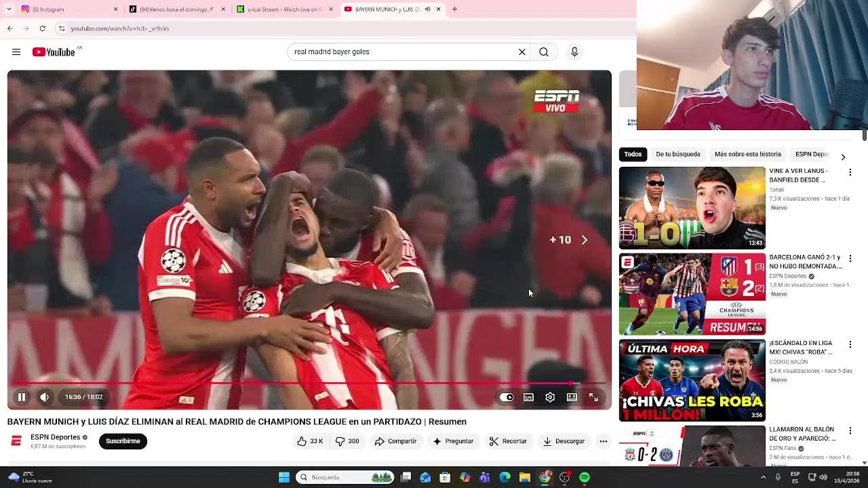Launch Microsoft Edge from the taskbar
Viewport: 868px width, 488px height.
pos(505,477)
